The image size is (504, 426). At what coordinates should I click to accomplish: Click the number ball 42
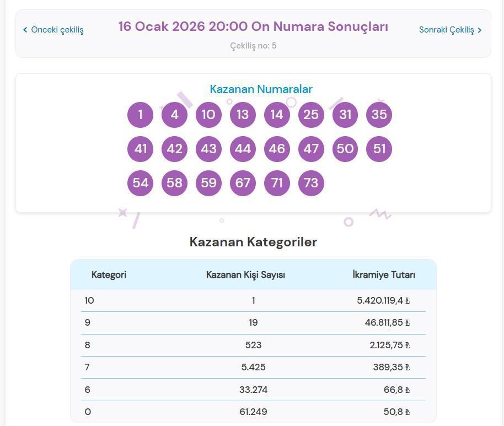click(174, 149)
